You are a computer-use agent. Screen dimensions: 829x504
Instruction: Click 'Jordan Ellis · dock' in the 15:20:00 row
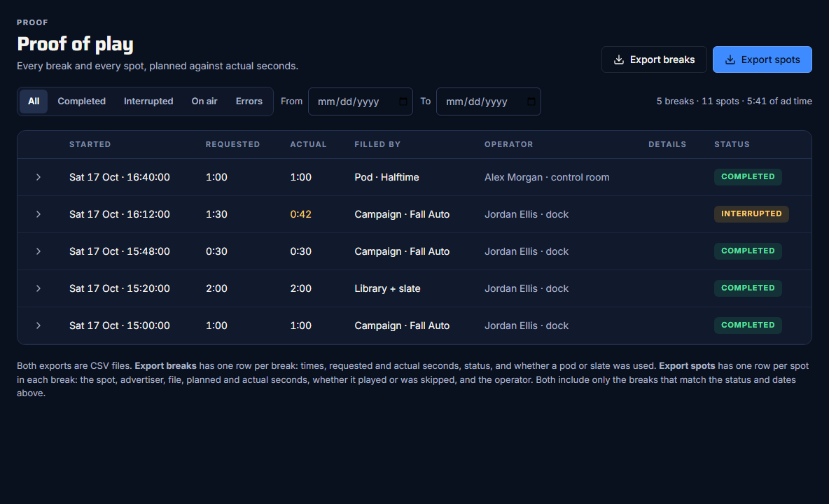click(x=527, y=288)
